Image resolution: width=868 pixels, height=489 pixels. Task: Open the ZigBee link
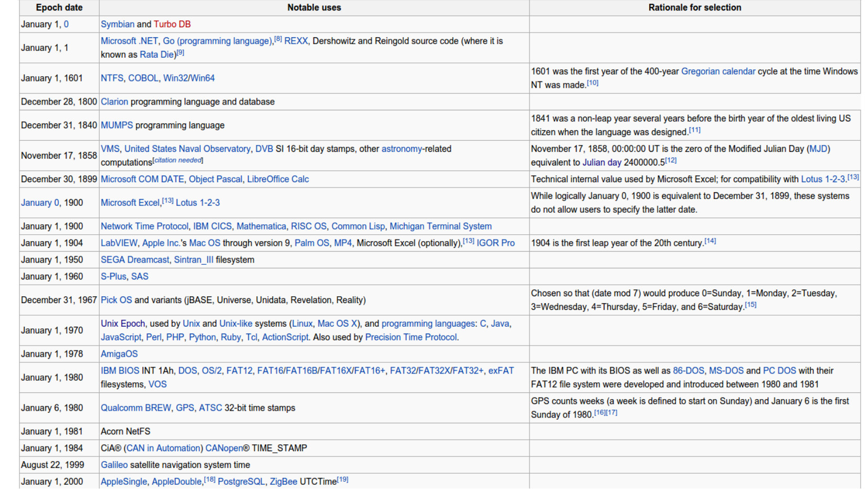283,483
